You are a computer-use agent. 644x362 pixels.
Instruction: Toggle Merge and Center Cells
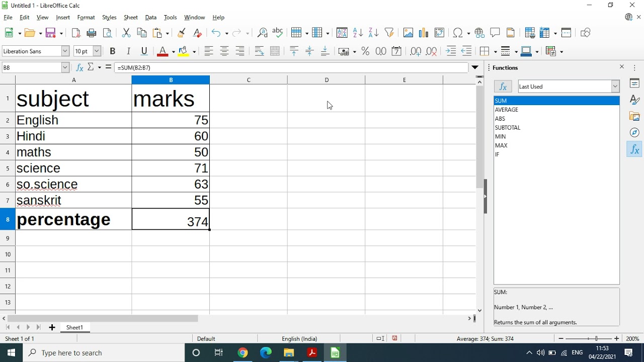tap(275, 51)
